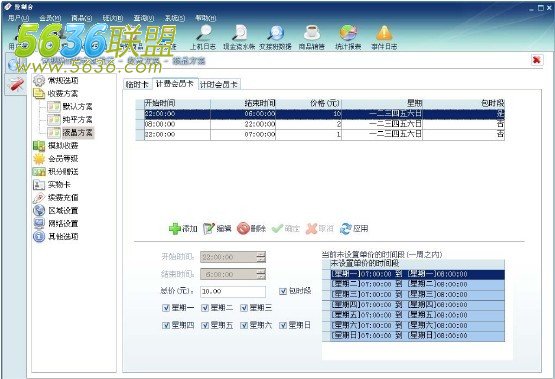Screen dimensions: 555x379
Task: Click the 开始时间 column header
Action: pyautogui.click(x=177, y=104)
